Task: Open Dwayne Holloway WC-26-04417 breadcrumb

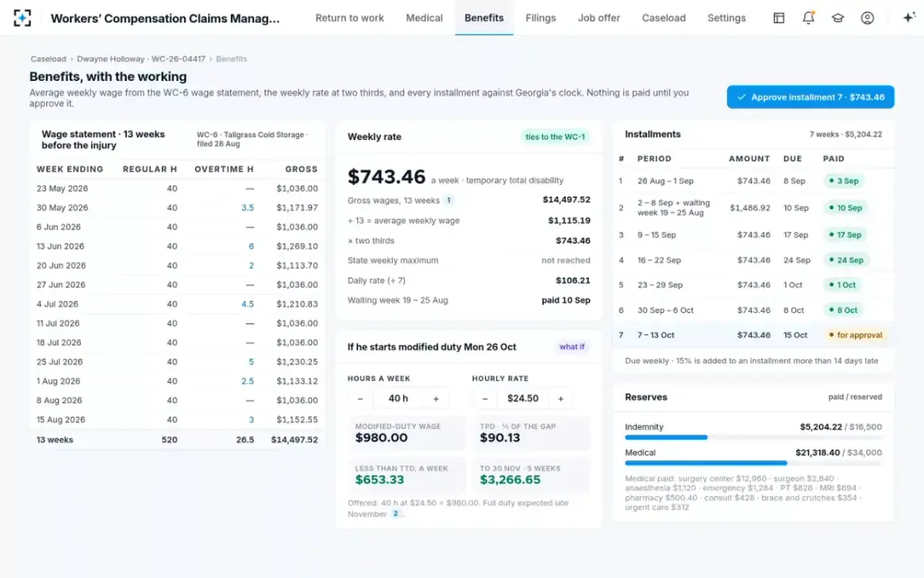Action: click(x=141, y=59)
